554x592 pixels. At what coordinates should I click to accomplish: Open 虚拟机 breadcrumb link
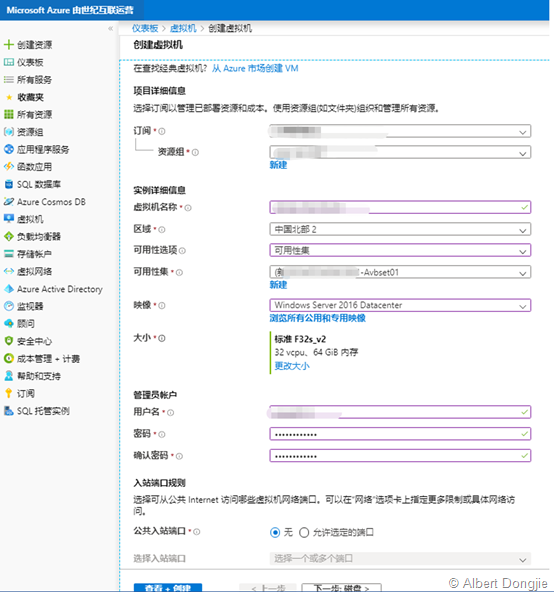183,28
